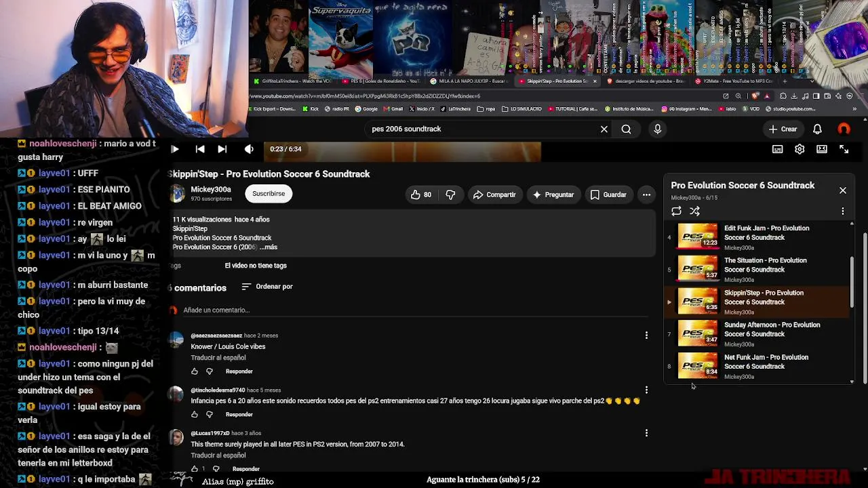Open a new browser tab

pyautogui.click(x=785, y=81)
